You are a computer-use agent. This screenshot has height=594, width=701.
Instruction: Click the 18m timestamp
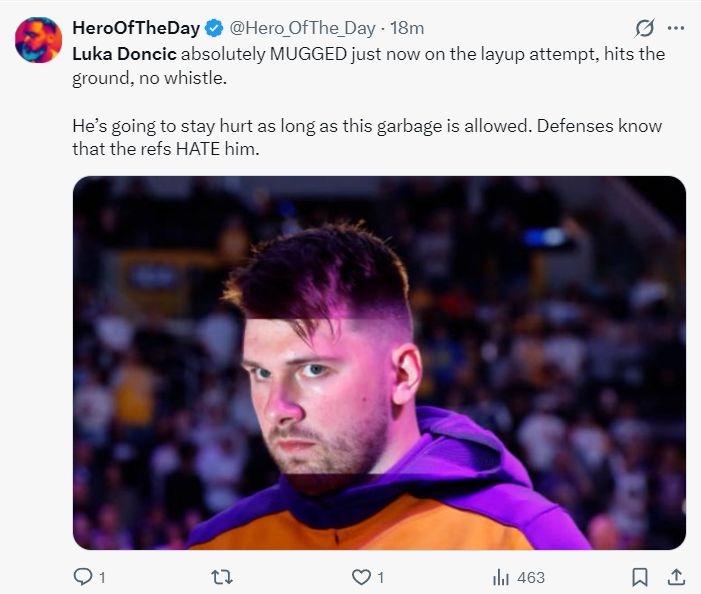coord(408,28)
